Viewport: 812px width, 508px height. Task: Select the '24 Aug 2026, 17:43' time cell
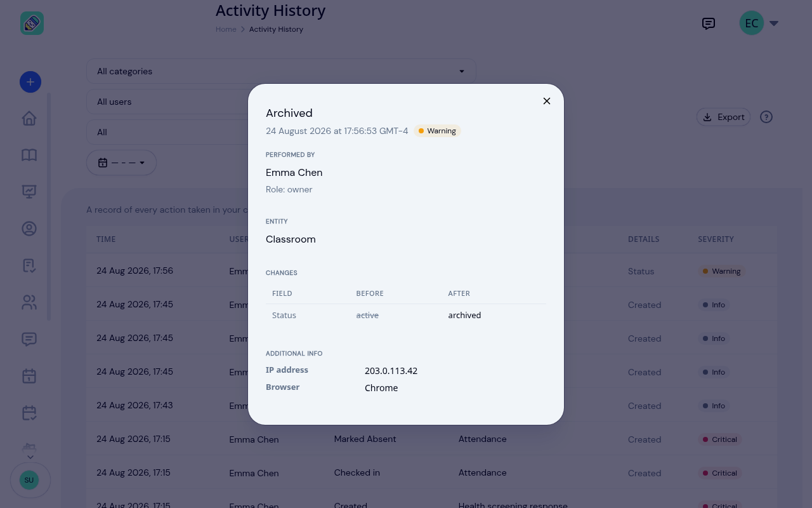(x=134, y=405)
